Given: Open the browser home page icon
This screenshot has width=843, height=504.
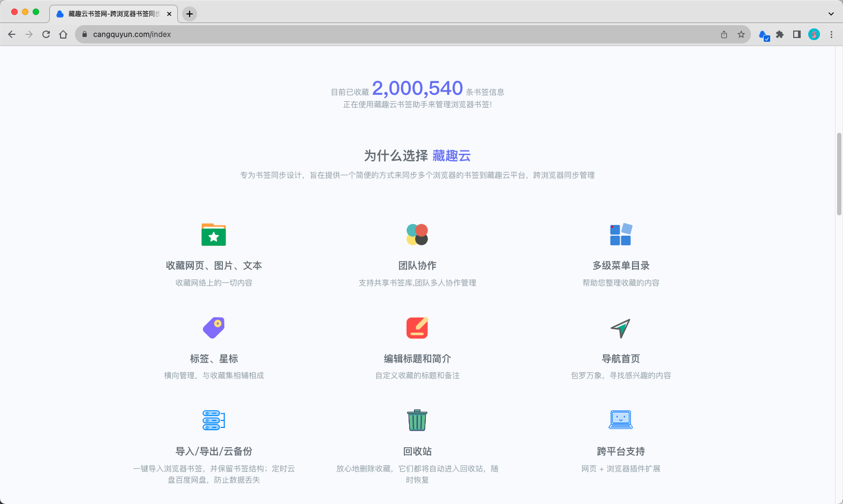Looking at the screenshot, I should click(x=63, y=34).
